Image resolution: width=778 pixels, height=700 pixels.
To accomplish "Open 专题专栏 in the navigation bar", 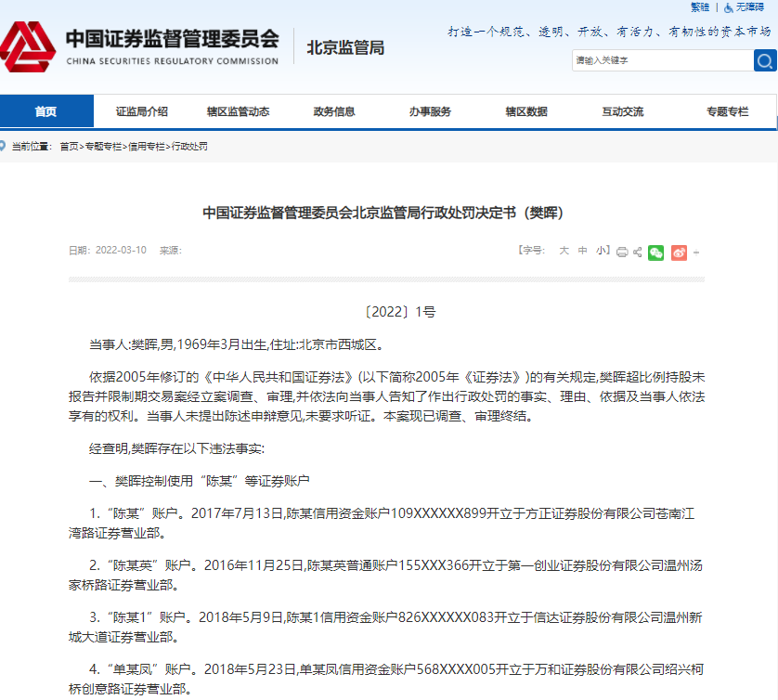I will point(727,111).
